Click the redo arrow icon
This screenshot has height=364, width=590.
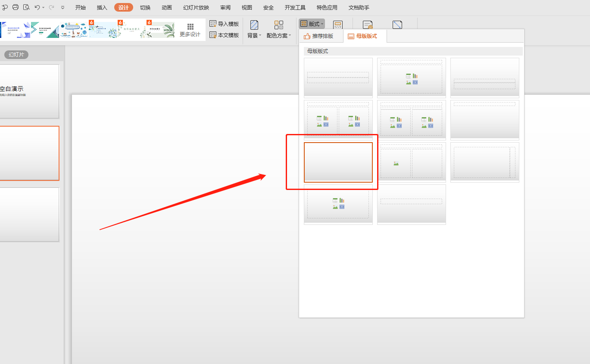(52, 7)
